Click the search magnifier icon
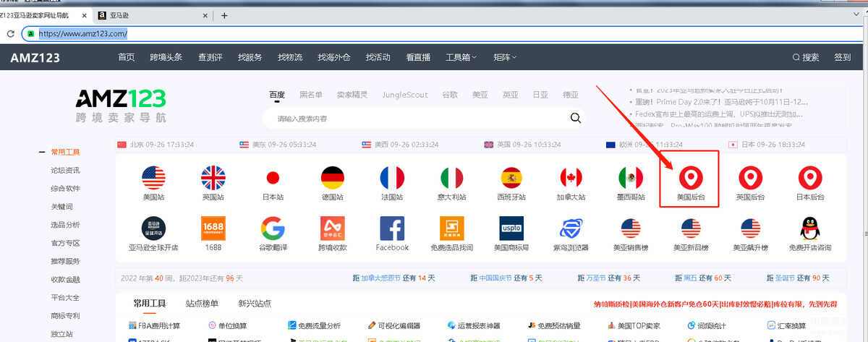Screen dimensions: 868x342 point(576,118)
